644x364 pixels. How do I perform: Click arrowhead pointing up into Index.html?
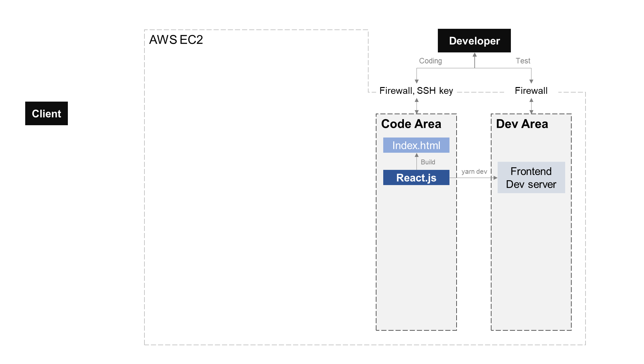click(417, 155)
